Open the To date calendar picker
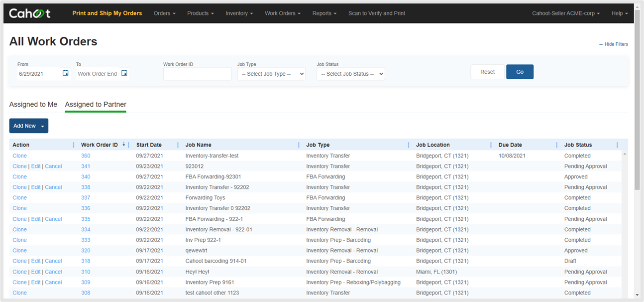The height and width of the screenshot is (302, 644). tap(124, 73)
